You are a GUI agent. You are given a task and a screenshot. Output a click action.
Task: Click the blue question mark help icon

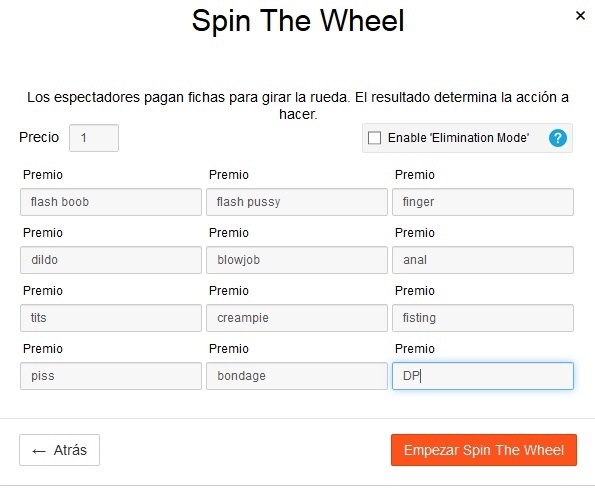(x=557, y=138)
